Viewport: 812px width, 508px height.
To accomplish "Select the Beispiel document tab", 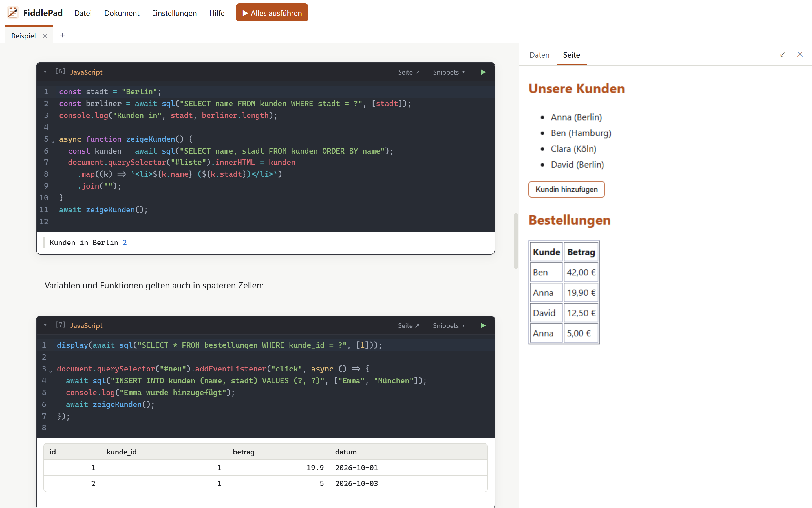I will (x=23, y=36).
